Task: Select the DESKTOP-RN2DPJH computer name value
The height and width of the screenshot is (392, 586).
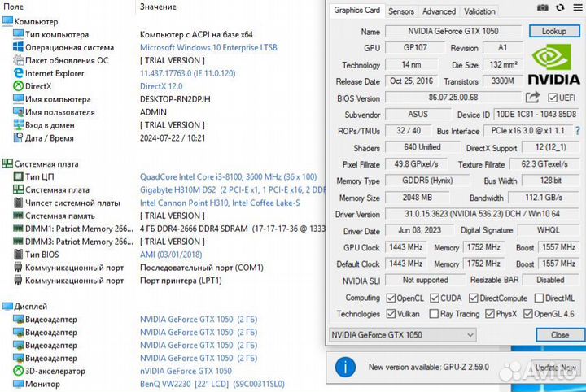Action: (x=175, y=99)
